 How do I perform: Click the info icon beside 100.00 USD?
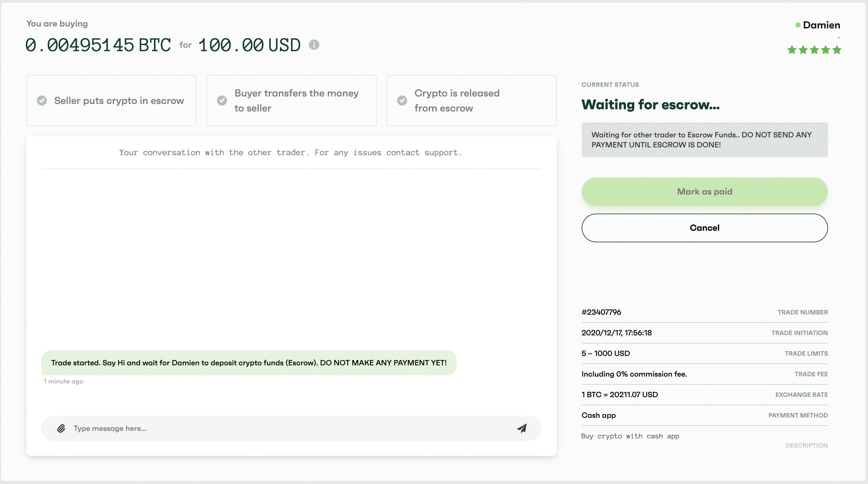(314, 45)
